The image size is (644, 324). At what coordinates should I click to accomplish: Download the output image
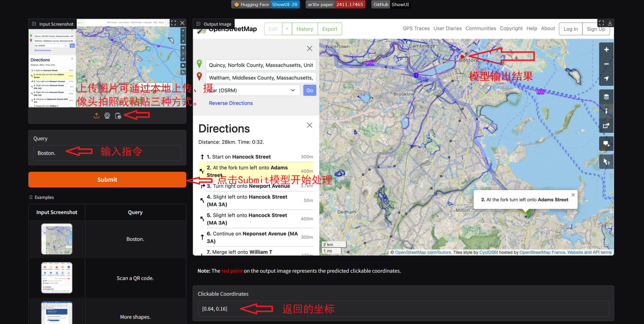pos(610,23)
